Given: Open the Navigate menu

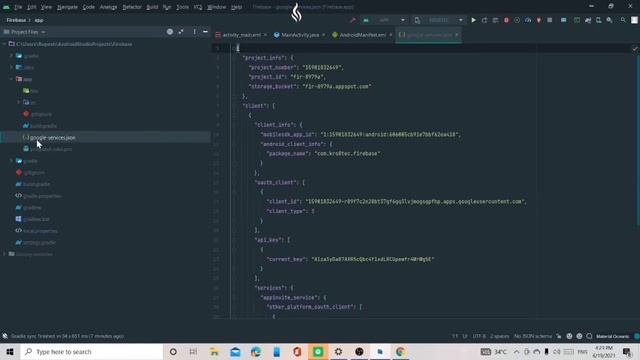Looking at the screenshot, I should [67, 7].
